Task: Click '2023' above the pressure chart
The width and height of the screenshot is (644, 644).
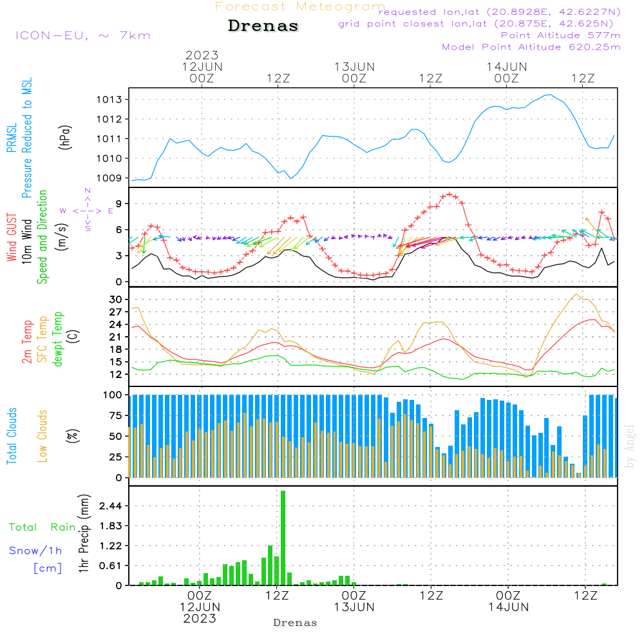Action: pos(202,55)
